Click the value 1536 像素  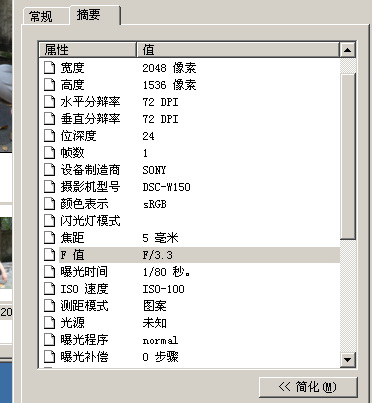169,85
